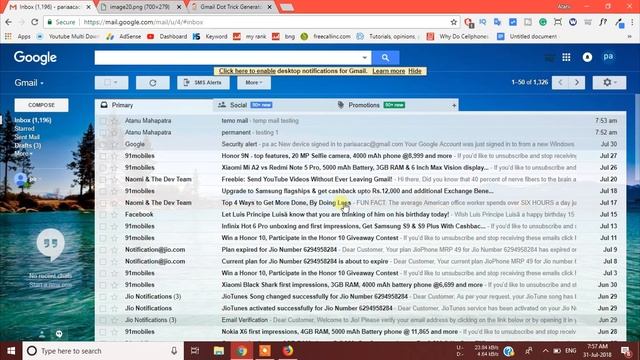Open Hangouts contacts person icon
The height and width of the screenshot is (360, 640).
pos(42,334)
